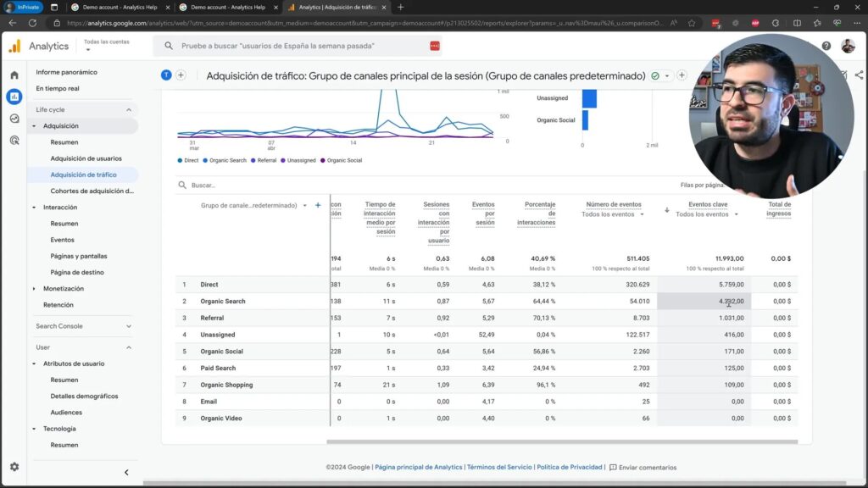Expand the Search Console section
868x488 pixels.
pyautogui.click(x=129, y=326)
